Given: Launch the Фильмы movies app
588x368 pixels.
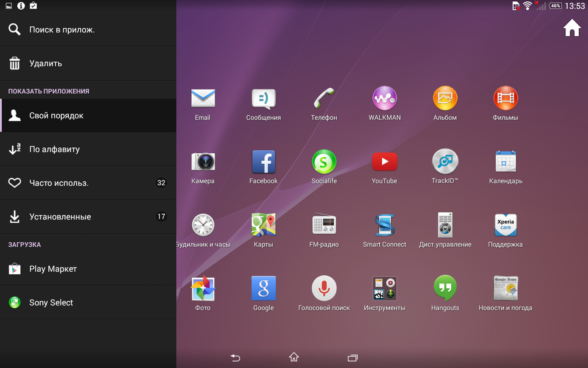Looking at the screenshot, I should tap(505, 98).
